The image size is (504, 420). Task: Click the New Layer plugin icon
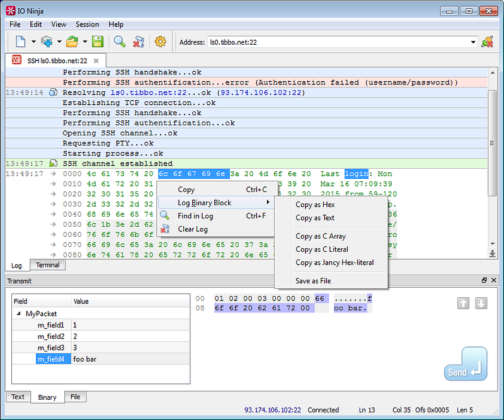point(47,42)
